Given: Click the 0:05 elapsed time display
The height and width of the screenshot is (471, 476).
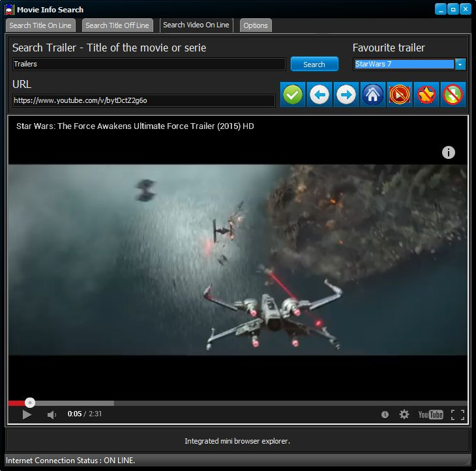Looking at the screenshot, I should tap(75, 414).
